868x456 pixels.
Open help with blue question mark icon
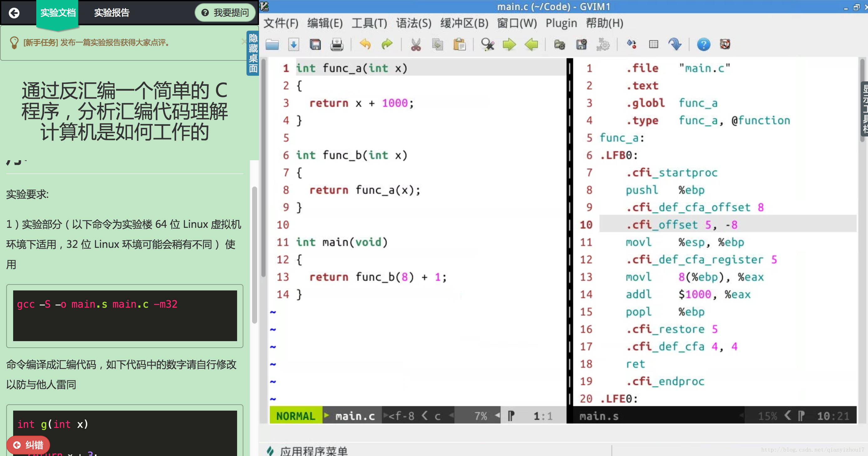pyautogui.click(x=703, y=44)
